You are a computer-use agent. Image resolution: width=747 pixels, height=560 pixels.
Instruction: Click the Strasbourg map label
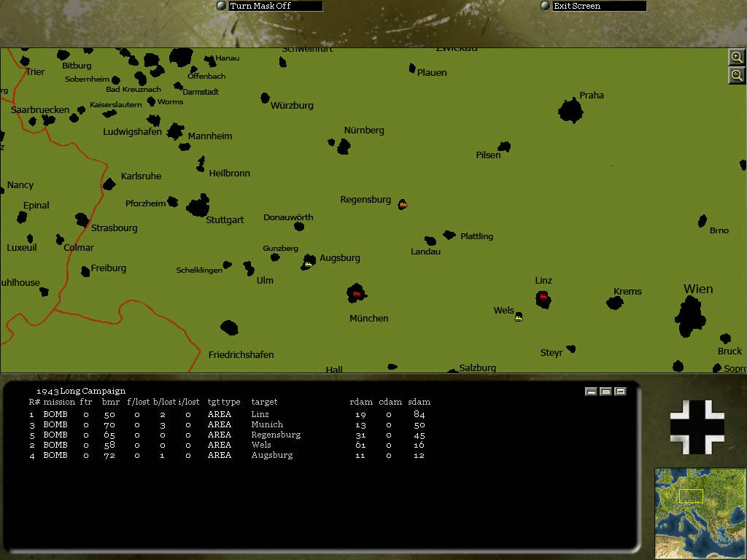point(115,228)
